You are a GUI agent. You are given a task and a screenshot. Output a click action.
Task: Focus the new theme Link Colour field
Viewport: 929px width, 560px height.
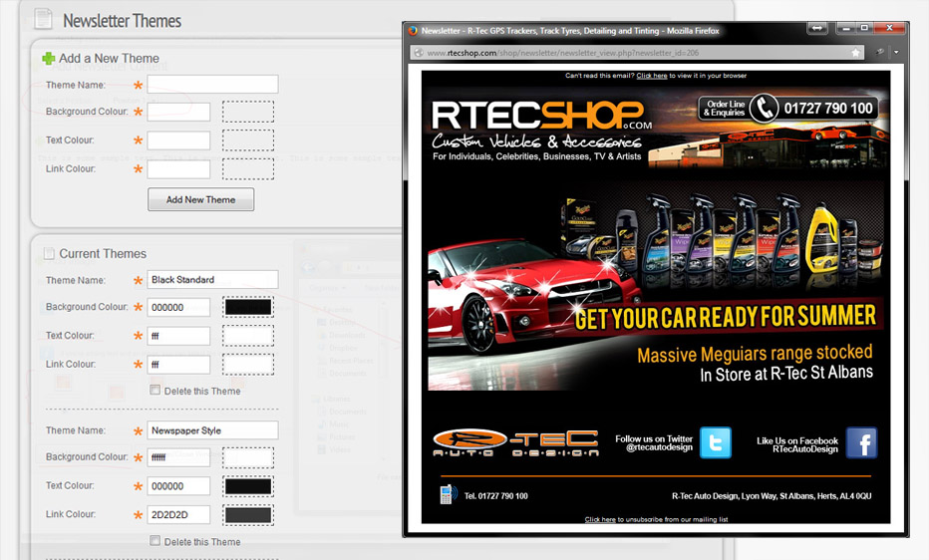pos(178,169)
